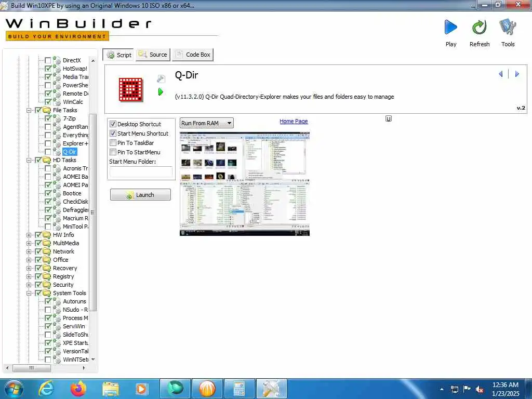
Task: Open the Run From RAM dropdown
Action: pyautogui.click(x=206, y=123)
